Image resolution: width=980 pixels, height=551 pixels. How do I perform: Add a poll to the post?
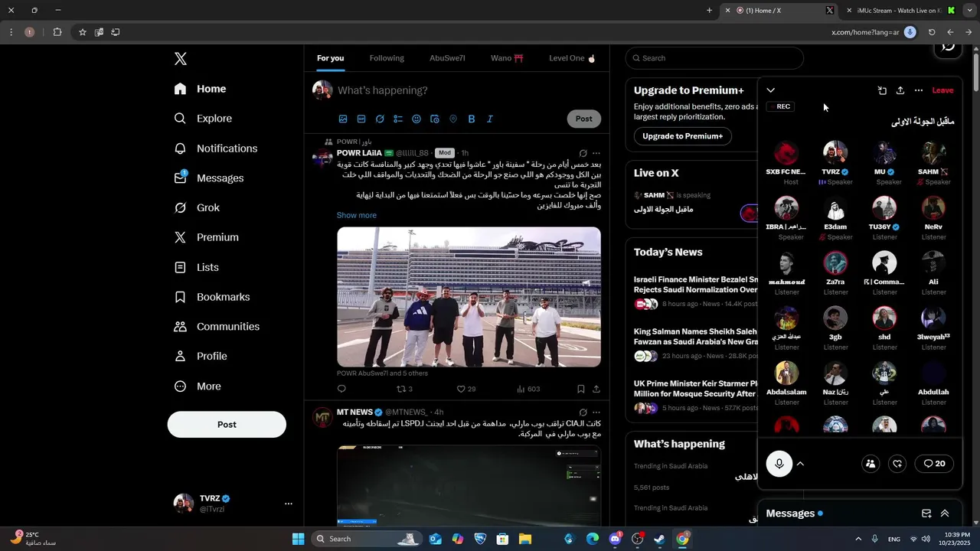pos(398,119)
